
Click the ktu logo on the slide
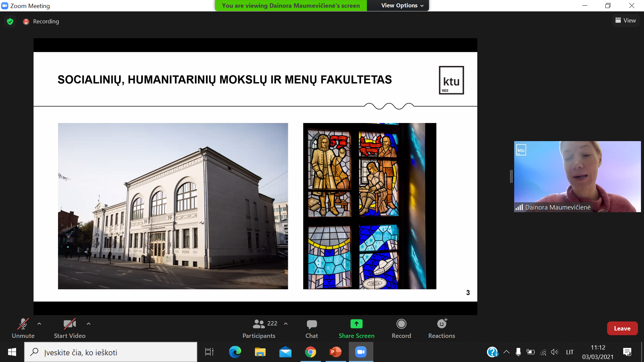tap(451, 80)
